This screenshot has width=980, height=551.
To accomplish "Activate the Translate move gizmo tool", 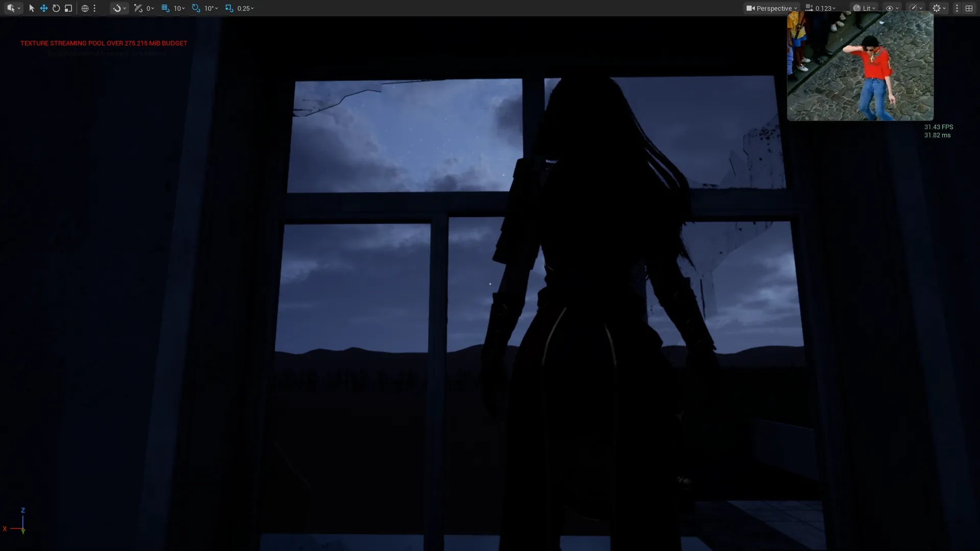I will pos(44,8).
